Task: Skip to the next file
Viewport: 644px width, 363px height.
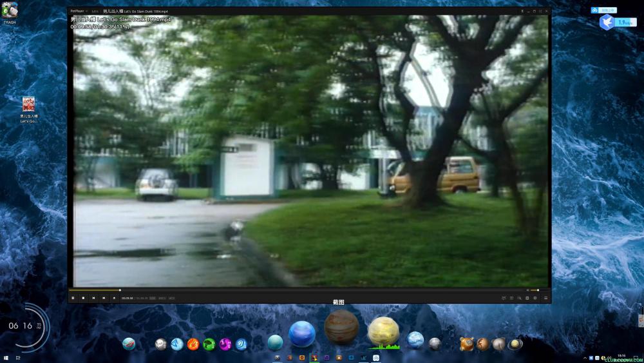Action: [104, 298]
